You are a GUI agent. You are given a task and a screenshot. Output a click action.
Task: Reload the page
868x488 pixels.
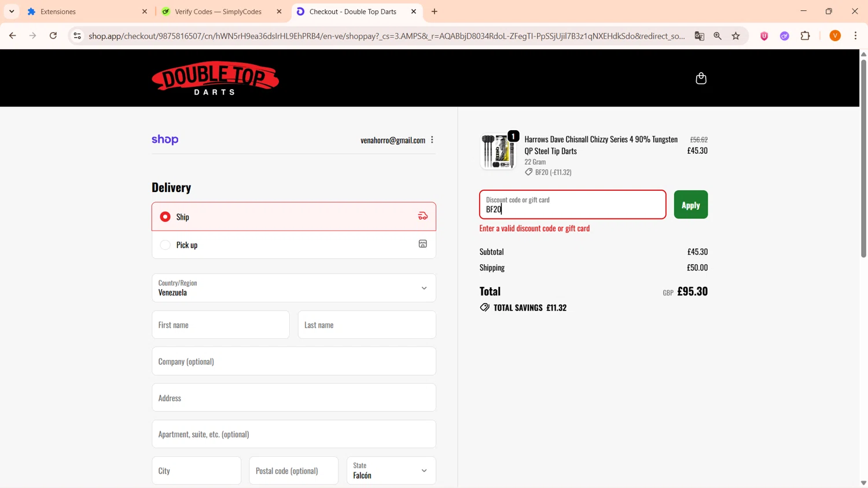(53, 36)
